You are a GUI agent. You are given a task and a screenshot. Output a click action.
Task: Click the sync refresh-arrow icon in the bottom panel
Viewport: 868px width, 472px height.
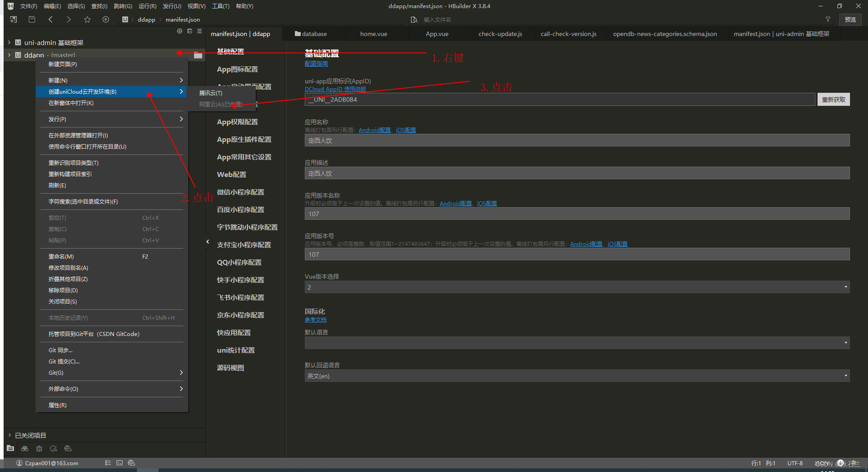tap(54, 449)
